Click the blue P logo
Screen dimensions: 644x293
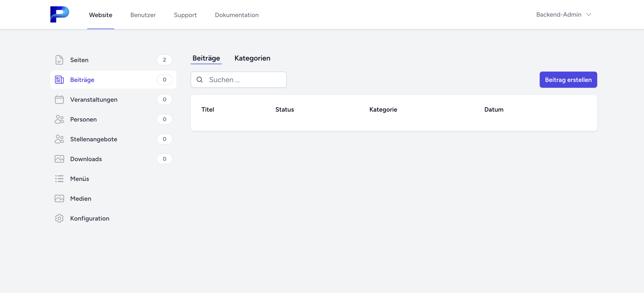coord(60,14)
